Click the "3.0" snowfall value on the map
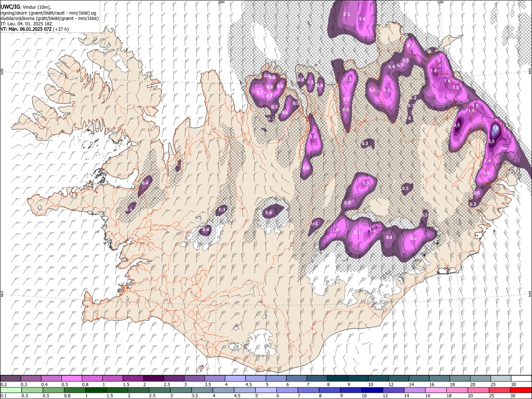 pyautogui.click(x=491, y=141)
